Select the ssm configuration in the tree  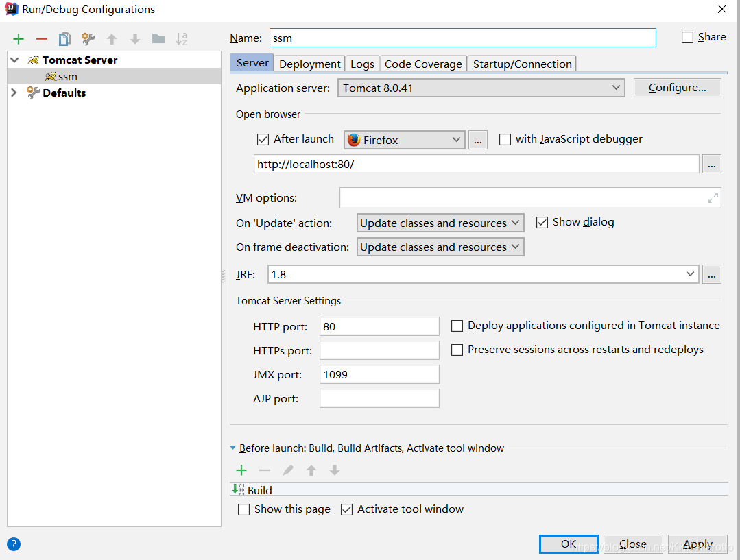coord(115,77)
